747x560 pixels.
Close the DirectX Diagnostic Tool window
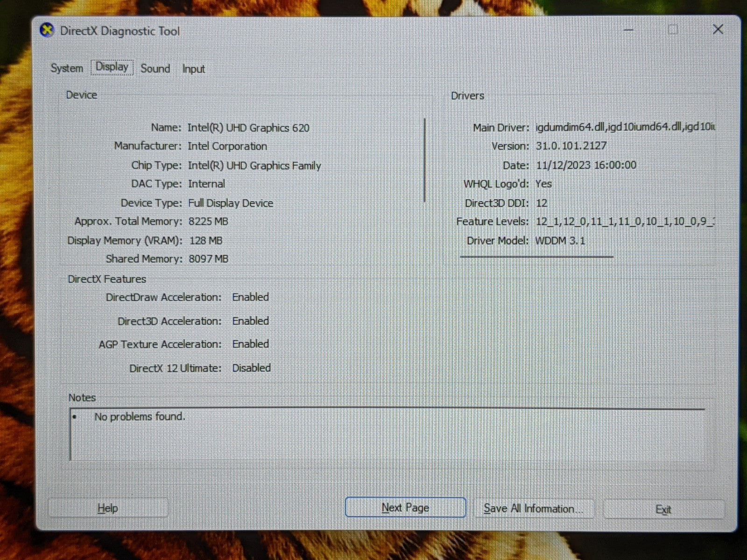coord(718,30)
